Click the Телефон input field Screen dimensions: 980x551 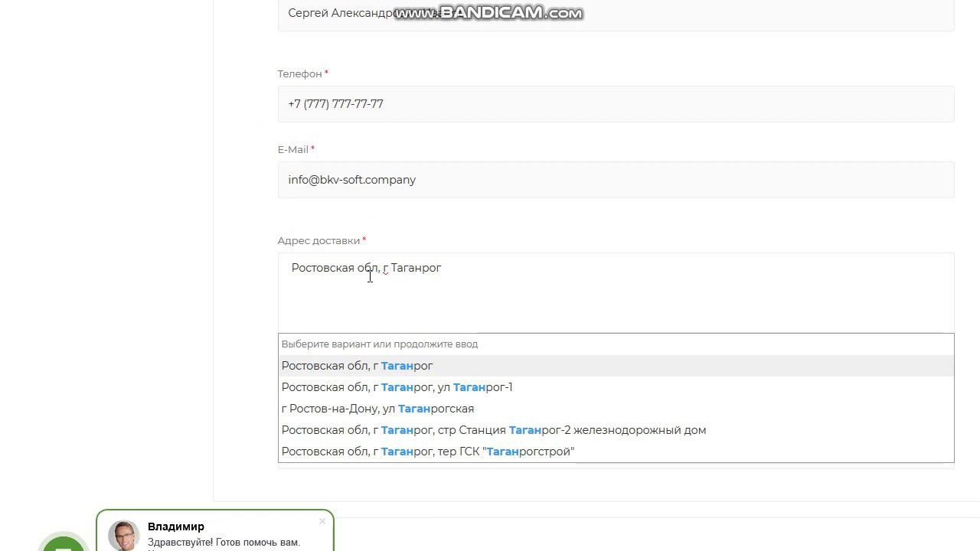coord(616,104)
